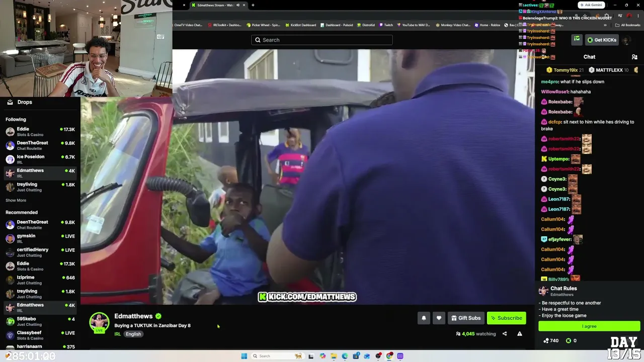Open the DeenTheGreat avatar in Following

[x=10, y=145]
